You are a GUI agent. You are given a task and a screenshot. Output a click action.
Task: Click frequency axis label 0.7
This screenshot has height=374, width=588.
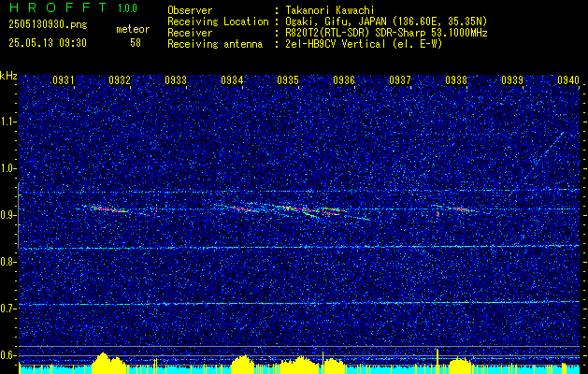coord(8,309)
